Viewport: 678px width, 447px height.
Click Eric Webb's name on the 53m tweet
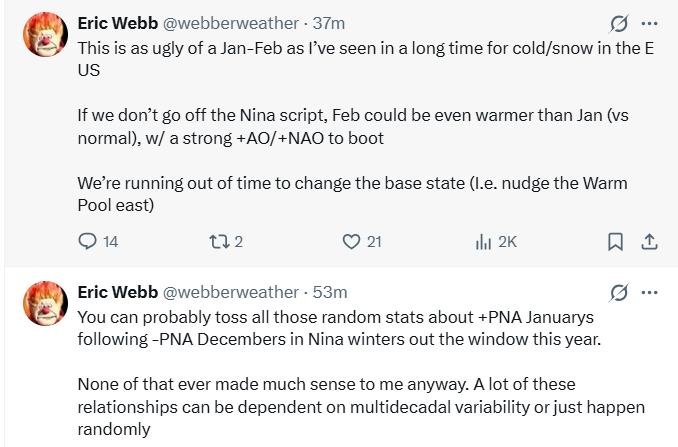[x=117, y=292]
